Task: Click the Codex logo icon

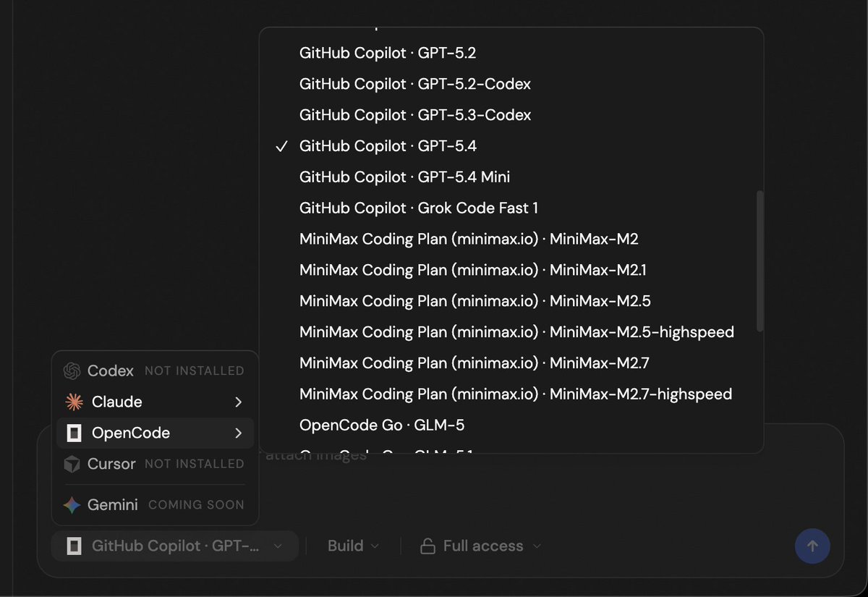Action: 72,371
